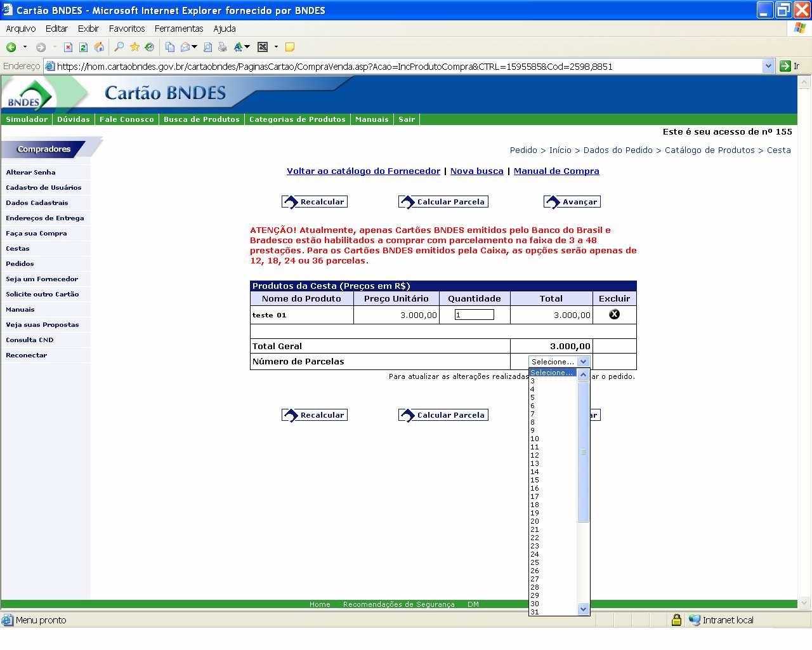Open the Ferramentas menu

click(x=179, y=29)
